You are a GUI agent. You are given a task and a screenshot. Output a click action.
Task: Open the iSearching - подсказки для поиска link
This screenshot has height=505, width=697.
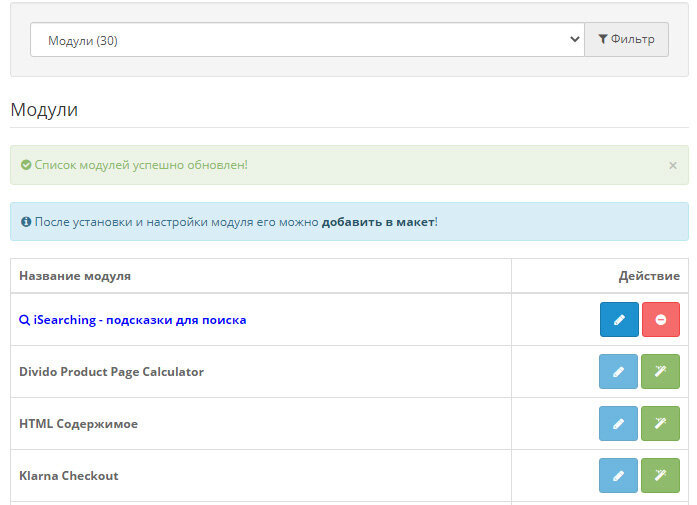pos(132,320)
